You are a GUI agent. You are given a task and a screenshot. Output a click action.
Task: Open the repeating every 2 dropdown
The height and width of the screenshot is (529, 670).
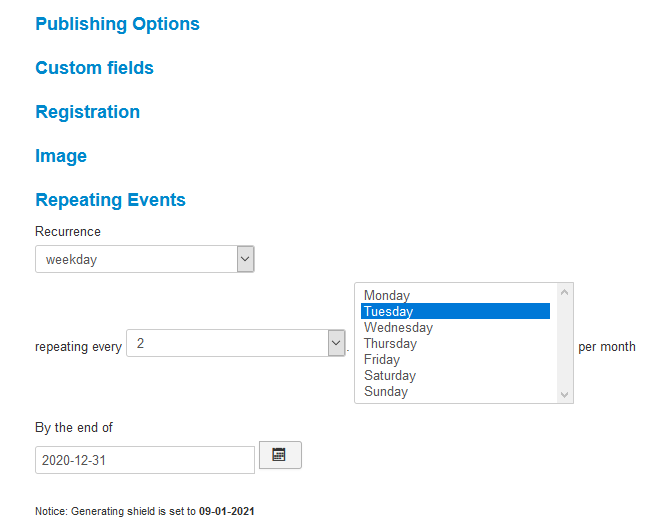[236, 343]
